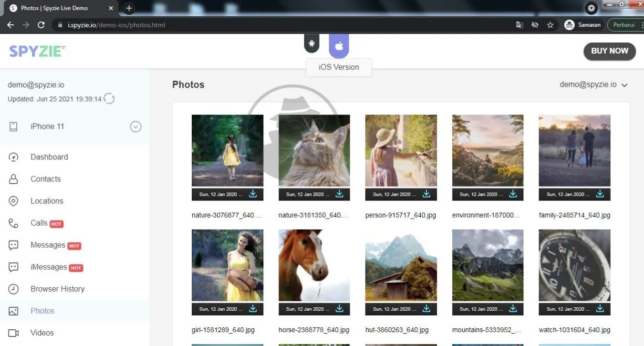Click the Contacts person icon
The image size is (644, 346).
pos(13,179)
